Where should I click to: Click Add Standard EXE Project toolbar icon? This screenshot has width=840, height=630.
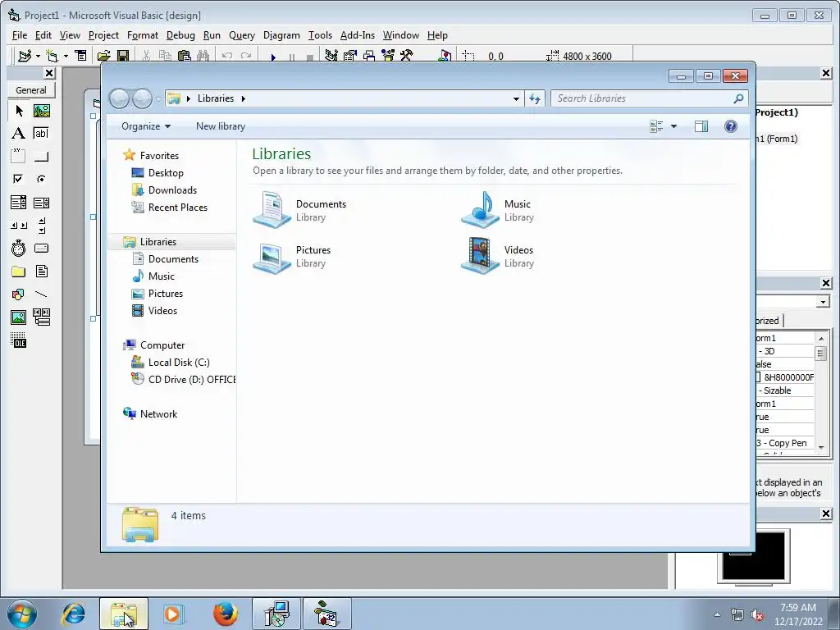[24, 56]
